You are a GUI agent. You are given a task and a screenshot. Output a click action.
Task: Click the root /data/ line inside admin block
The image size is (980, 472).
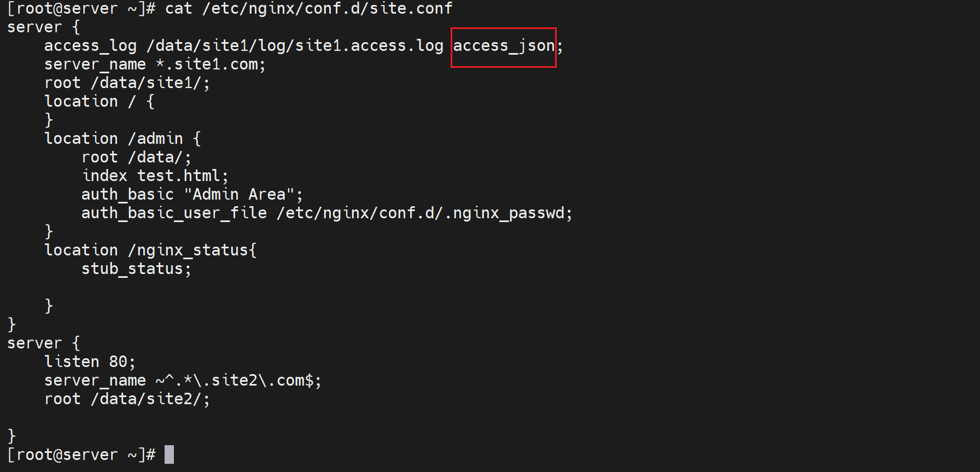tap(136, 158)
